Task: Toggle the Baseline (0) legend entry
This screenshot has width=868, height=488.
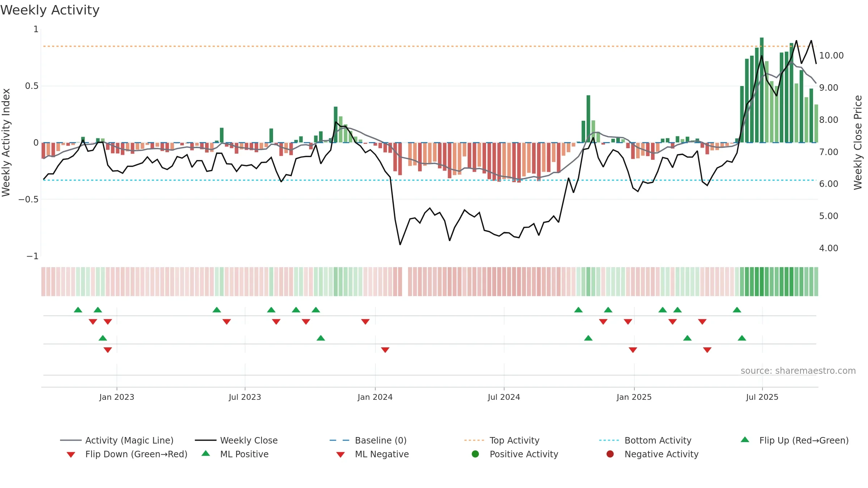Action: click(368, 440)
